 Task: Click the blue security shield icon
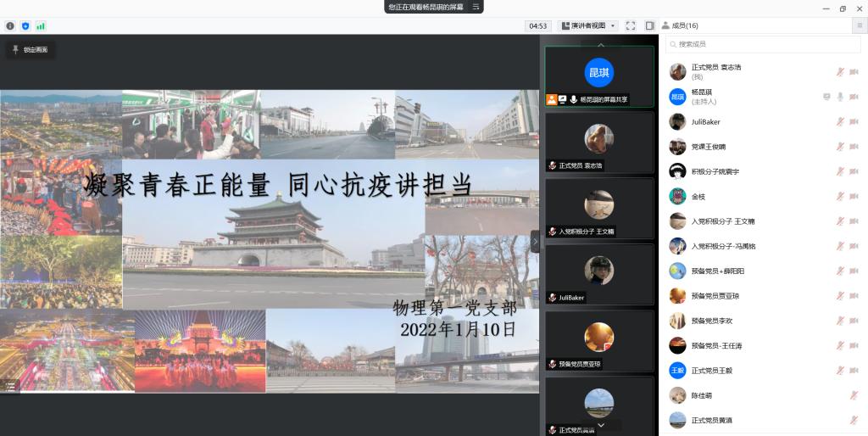(x=25, y=26)
